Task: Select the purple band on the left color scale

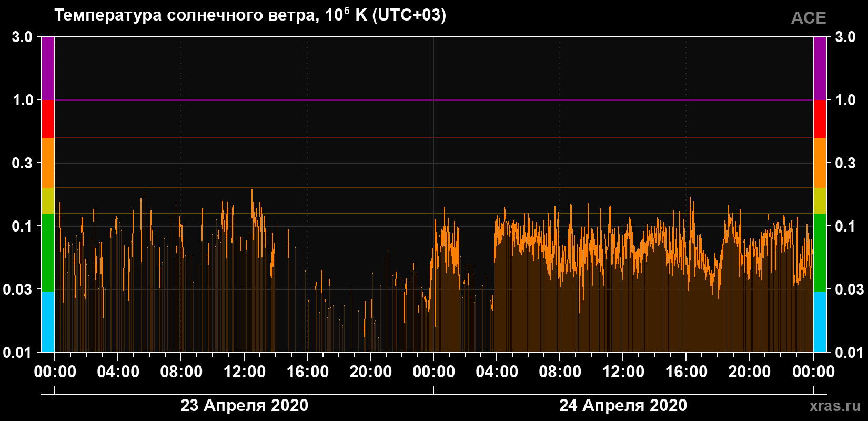Action: click(48, 68)
